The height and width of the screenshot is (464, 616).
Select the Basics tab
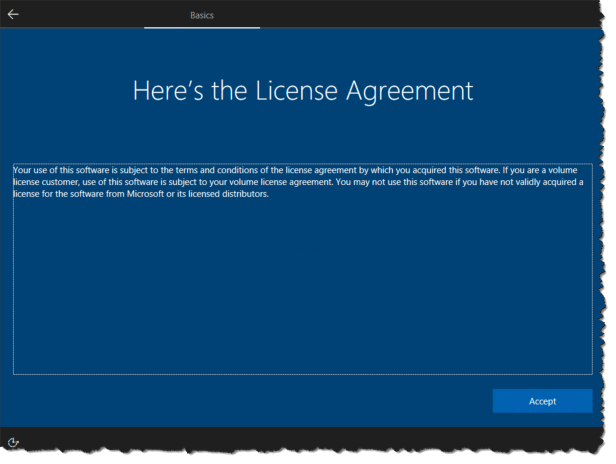tap(201, 15)
